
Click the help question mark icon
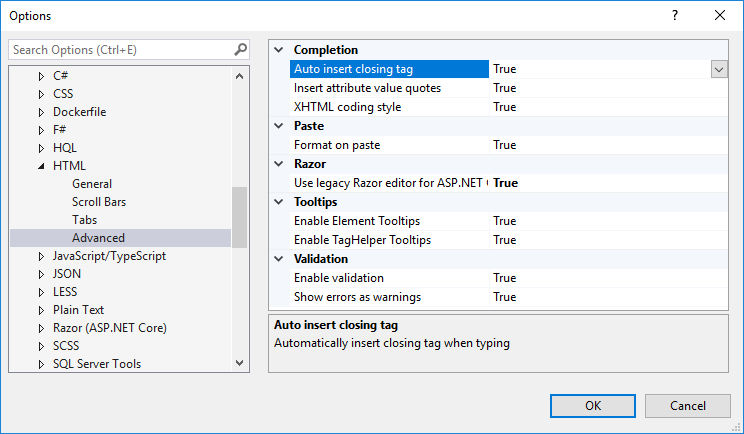pyautogui.click(x=675, y=15)
